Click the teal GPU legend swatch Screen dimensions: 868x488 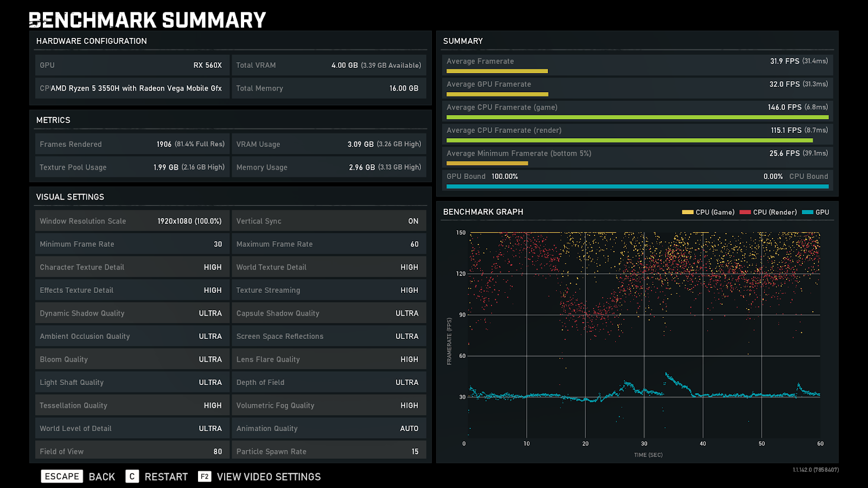pyautogui.click(x=808, y=212)
